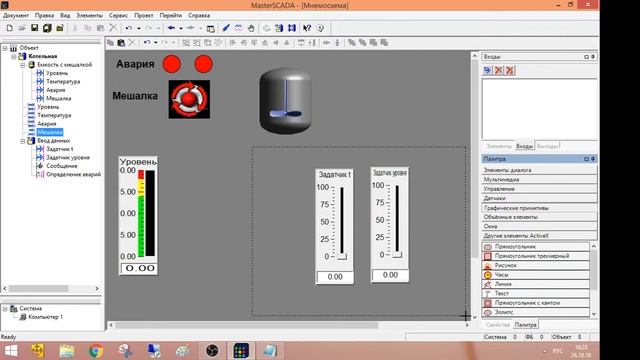Click the blue arrow icon in Входы panel
This screenshot has width=640, height=360.
click(x=487, y=70)
